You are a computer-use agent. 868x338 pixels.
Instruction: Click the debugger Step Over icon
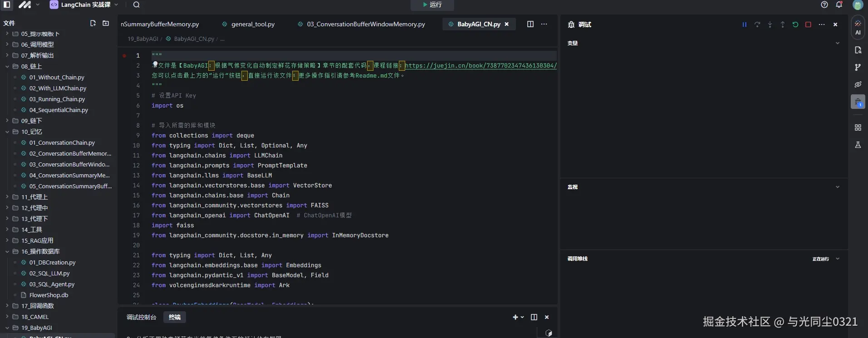pyautogui.click(x=757, y=24)
